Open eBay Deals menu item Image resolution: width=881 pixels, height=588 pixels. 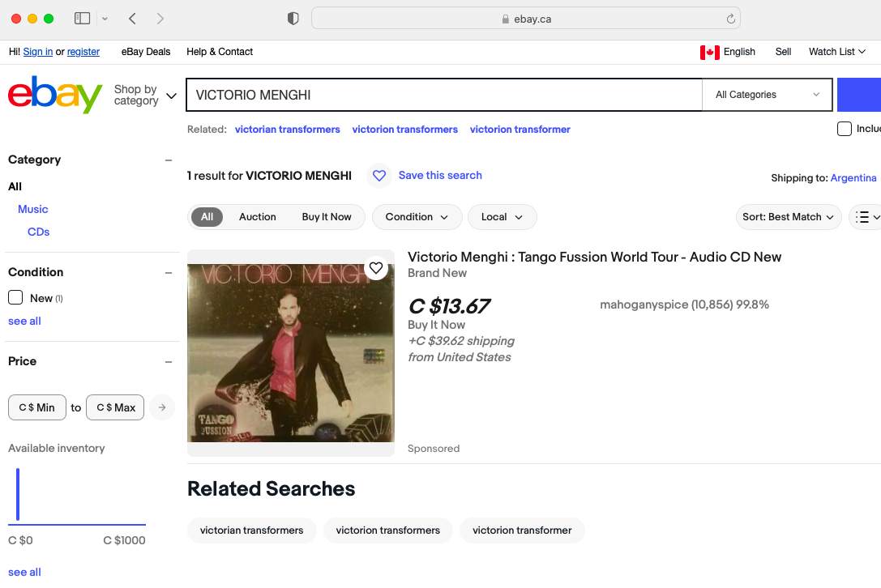[146, 52]
